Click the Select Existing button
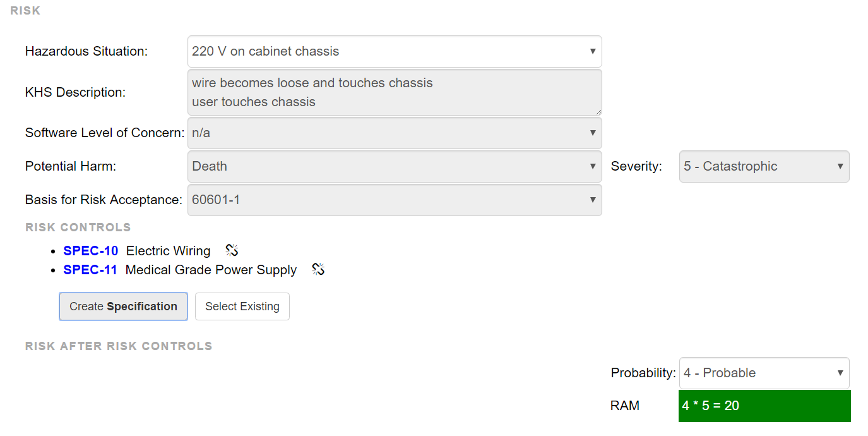This screenshot has height=436, width=868. tap(242, 306)
